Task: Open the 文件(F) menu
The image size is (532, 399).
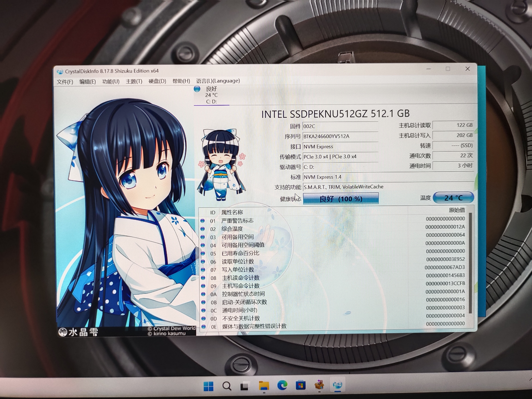Action: (x=65, y=82)
